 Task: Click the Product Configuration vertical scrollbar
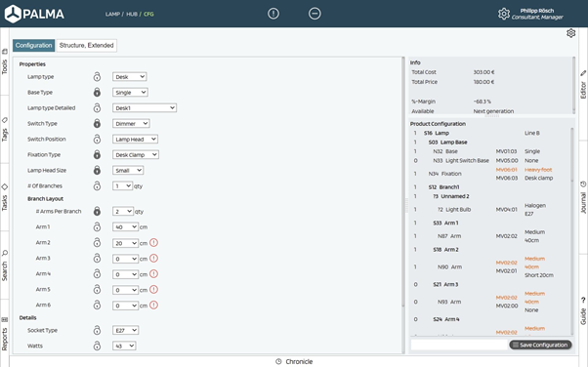pyautogui.click(x=571, y=230)
